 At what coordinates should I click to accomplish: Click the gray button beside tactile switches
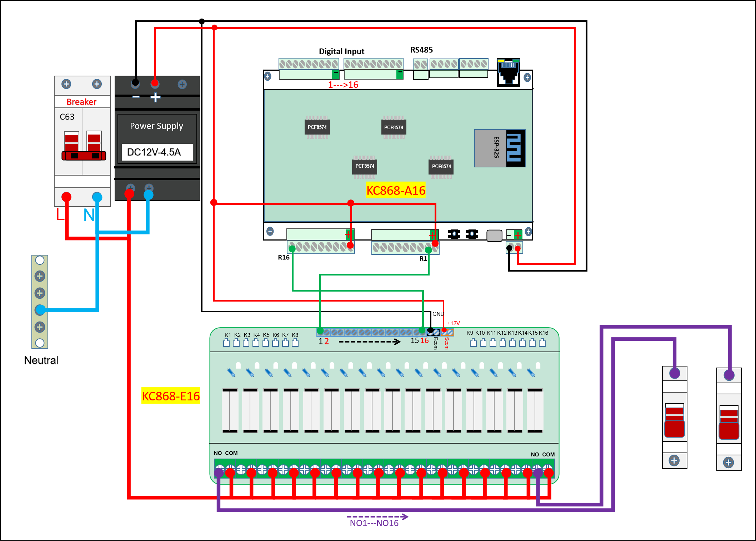pyautogui.click(x=494, y=236)
